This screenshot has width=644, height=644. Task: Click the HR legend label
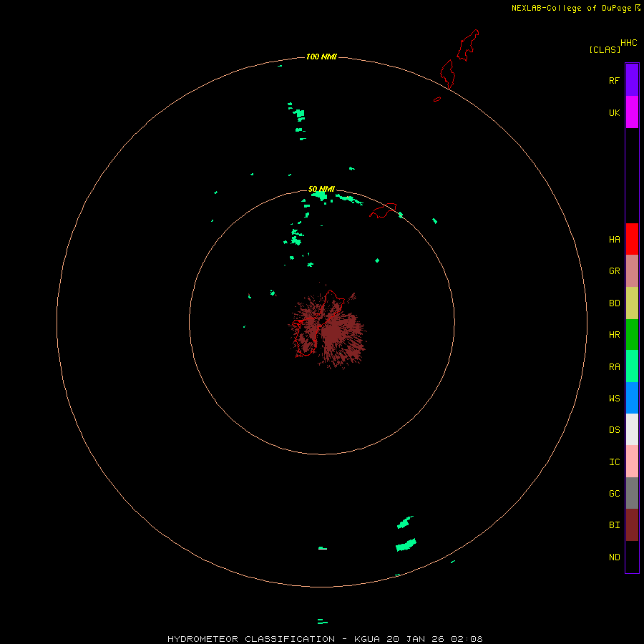tap(614, 335)
